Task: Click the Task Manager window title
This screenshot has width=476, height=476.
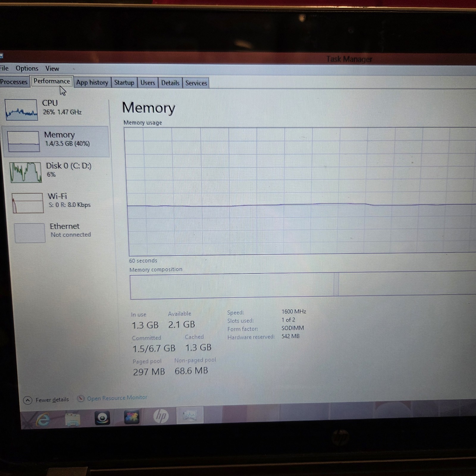Action: 349,59
